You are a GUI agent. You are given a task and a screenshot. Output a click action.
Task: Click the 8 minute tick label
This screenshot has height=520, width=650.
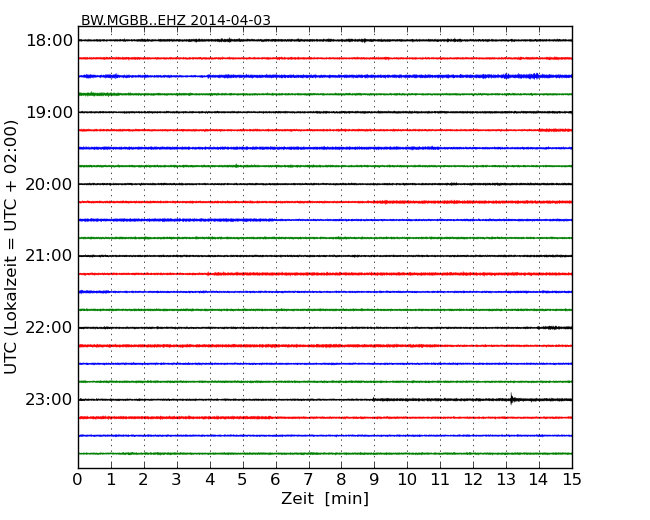point(341,479)
